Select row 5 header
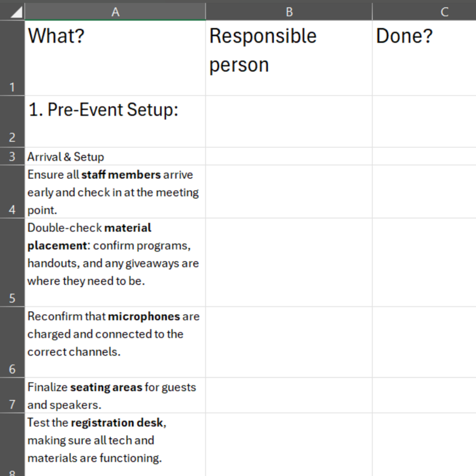The width and height of the screenshot is (476, 476). tap(12, 262)
